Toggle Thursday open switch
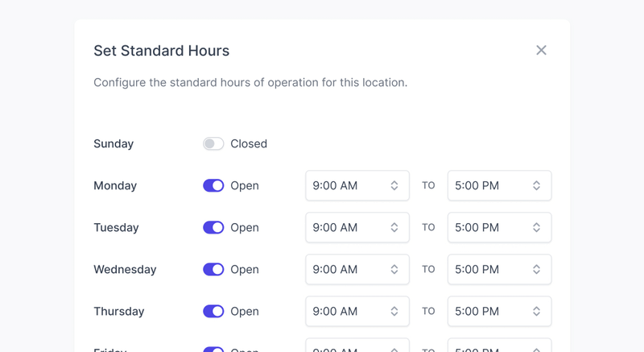 [213, 311]
